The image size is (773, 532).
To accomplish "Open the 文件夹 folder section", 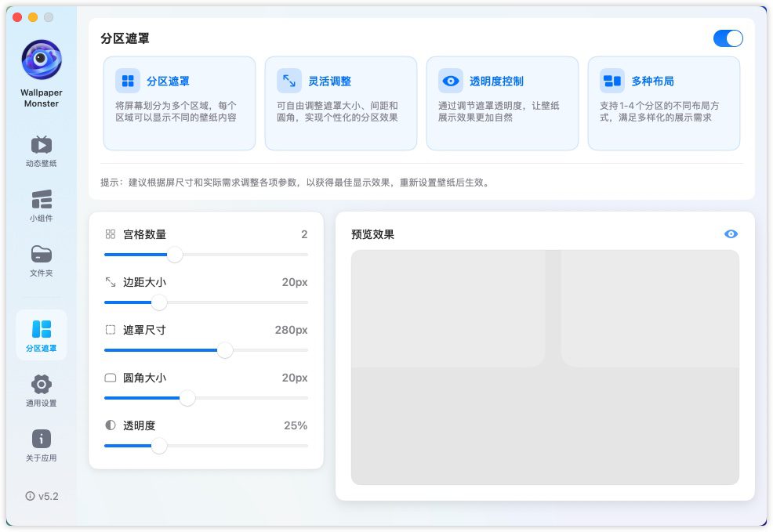I will (x=42, y=261).
